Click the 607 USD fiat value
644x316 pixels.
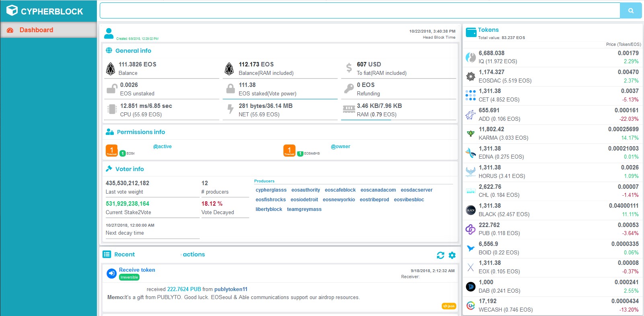coord(369,64)
